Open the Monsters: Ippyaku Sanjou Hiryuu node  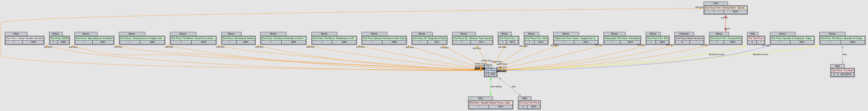coord(490,103)
